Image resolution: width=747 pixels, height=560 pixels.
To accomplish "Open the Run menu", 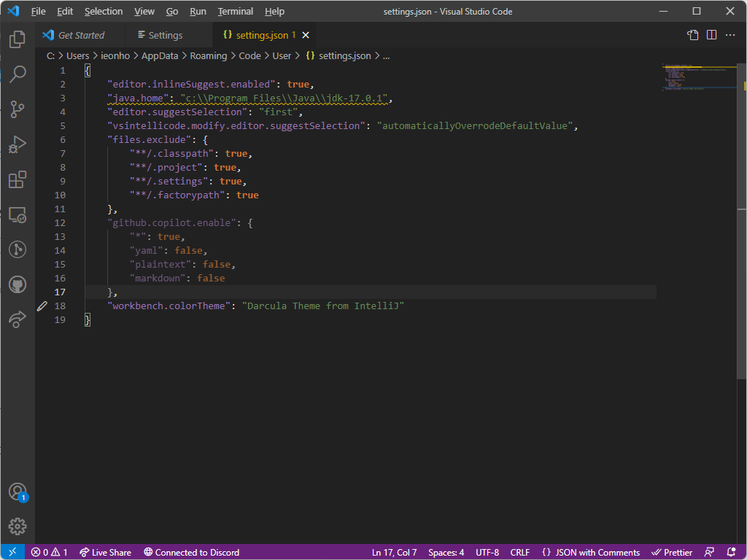I will [198, 12].
